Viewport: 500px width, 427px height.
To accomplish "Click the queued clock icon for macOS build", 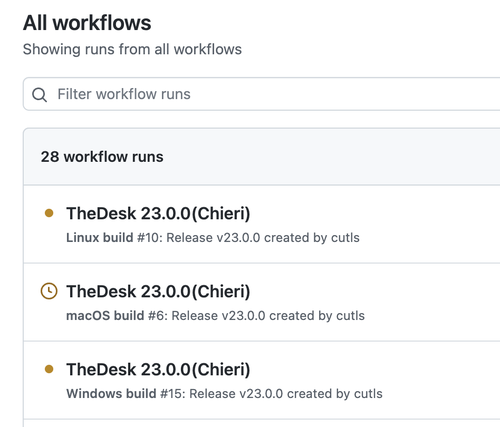I will pyautogui.click(x=49, y=291).
